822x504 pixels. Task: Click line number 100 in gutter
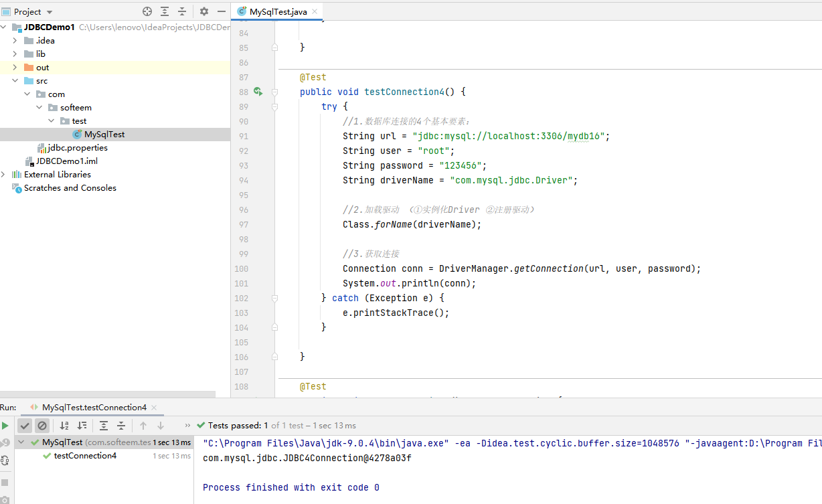point(240,268)
